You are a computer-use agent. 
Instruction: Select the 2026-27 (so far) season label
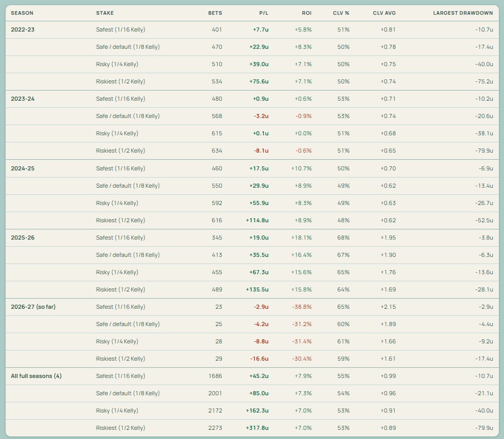[33, 307]
